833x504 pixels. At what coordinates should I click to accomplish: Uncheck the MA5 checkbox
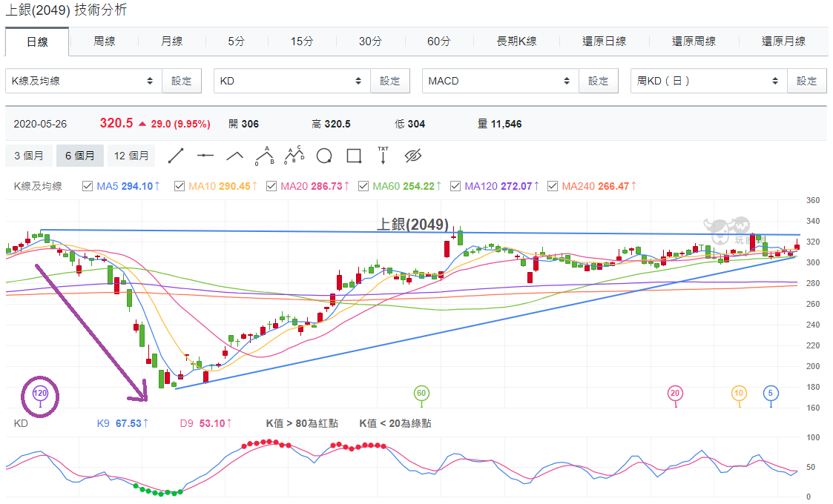[x=88, y=186]
